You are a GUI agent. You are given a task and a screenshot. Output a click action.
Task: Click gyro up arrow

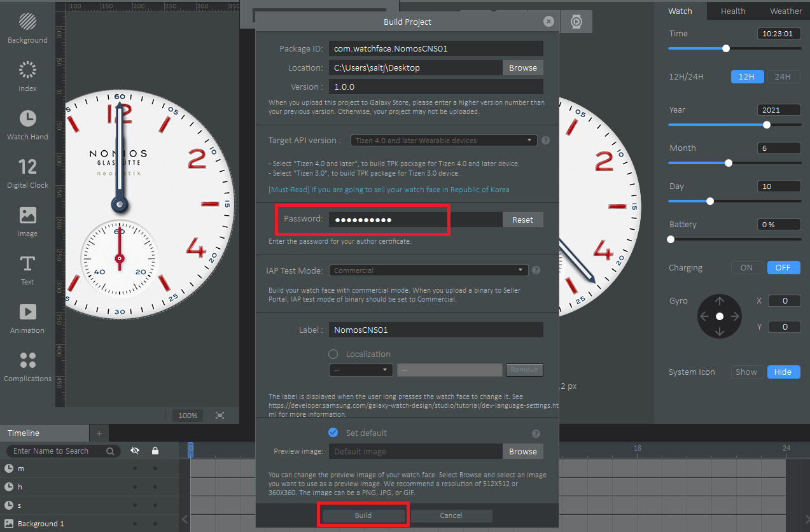coord(720,301)
